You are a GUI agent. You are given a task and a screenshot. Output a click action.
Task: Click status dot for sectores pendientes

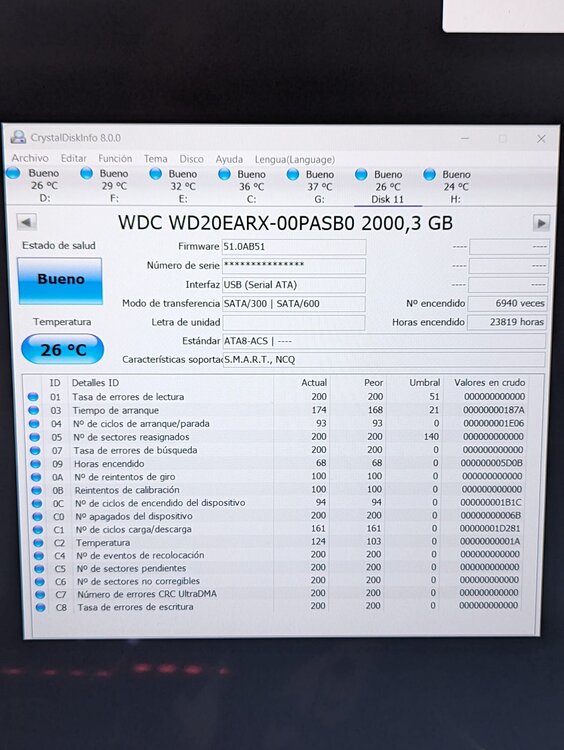coord(39,568)
